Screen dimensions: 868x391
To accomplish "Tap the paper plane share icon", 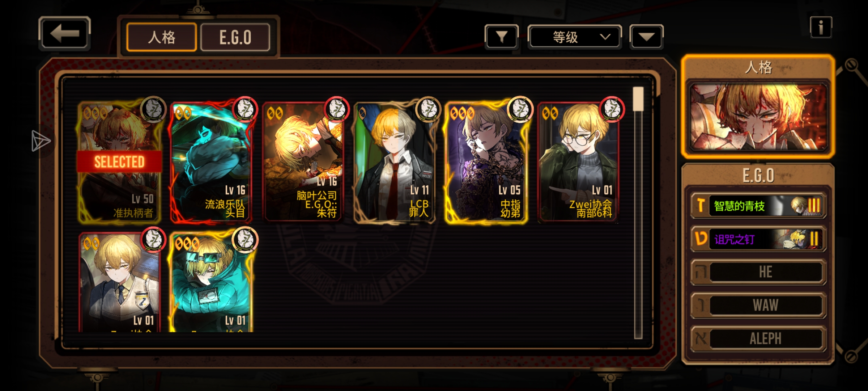I will pos(41,141).
